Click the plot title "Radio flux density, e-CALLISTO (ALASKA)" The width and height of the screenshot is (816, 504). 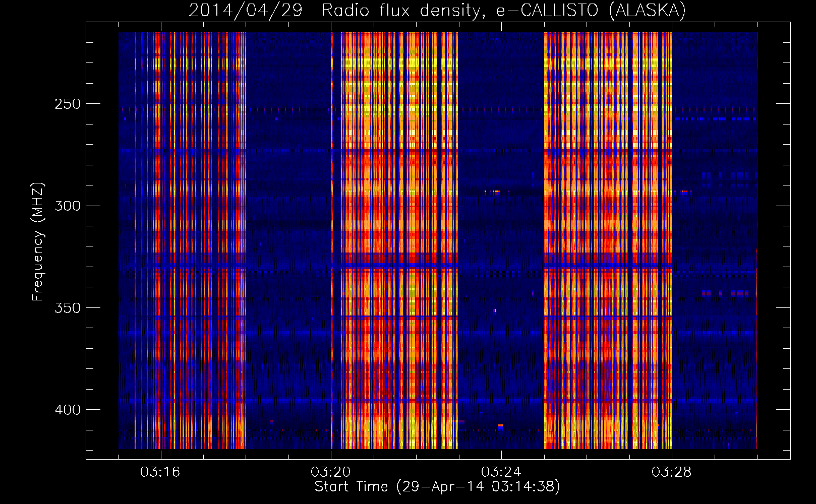point(503,10)
